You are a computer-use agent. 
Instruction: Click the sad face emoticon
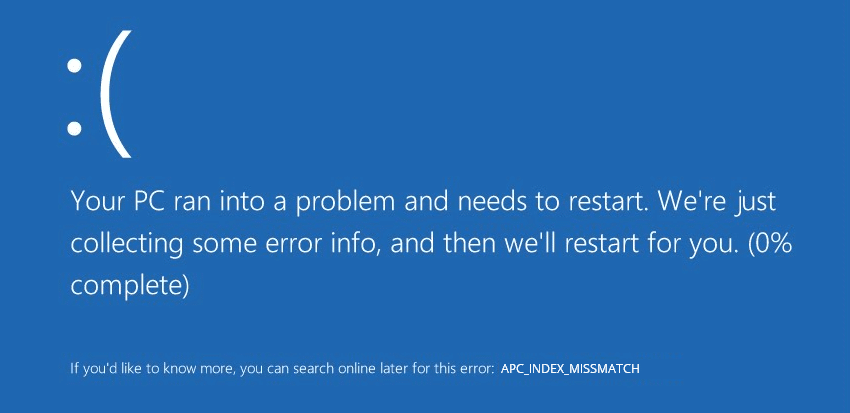(99, 94)
